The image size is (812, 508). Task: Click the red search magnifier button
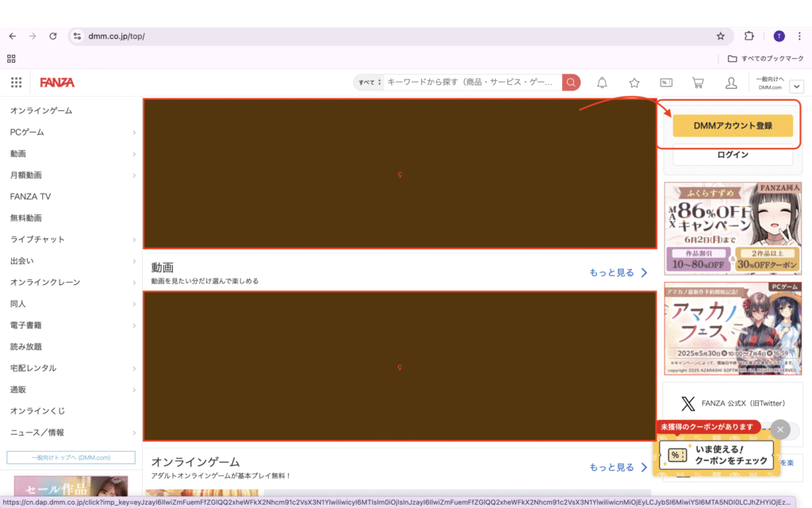point(571,83)
